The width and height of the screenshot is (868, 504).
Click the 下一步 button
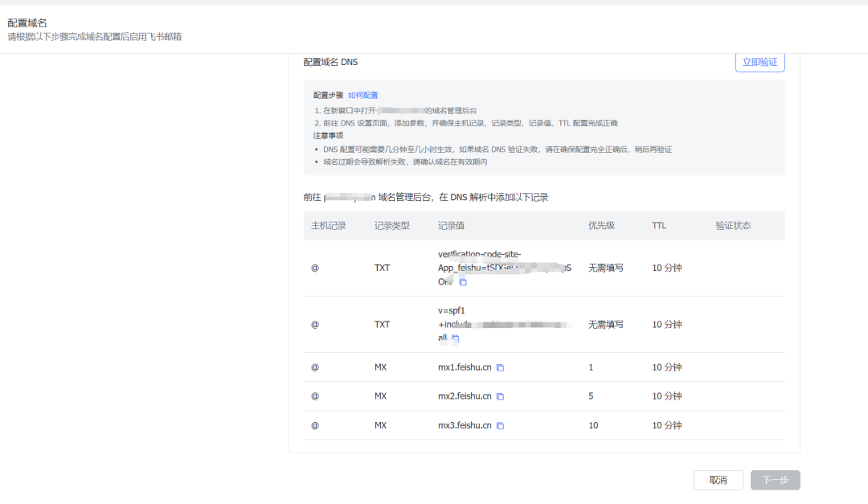tap(775, 480)
